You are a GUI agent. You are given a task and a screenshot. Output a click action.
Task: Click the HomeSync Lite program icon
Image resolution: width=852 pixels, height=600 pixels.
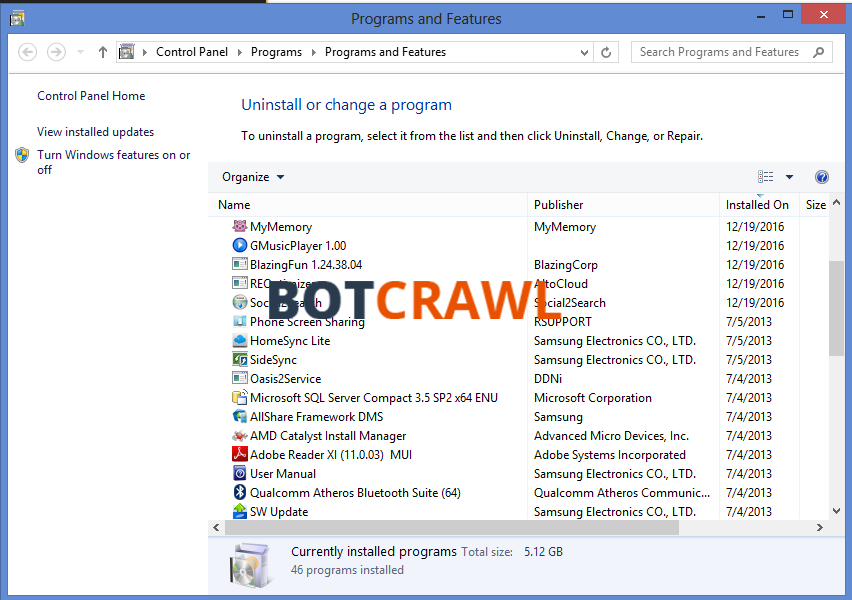point(239,340)
